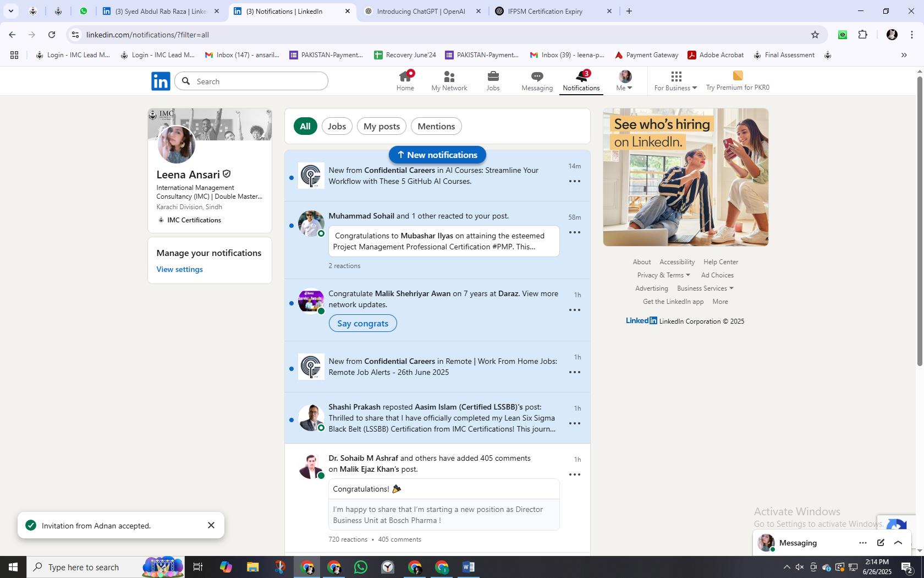Open bookmarks apps grid icon
This screenshot has height=578, width=924.
[14, 55]
